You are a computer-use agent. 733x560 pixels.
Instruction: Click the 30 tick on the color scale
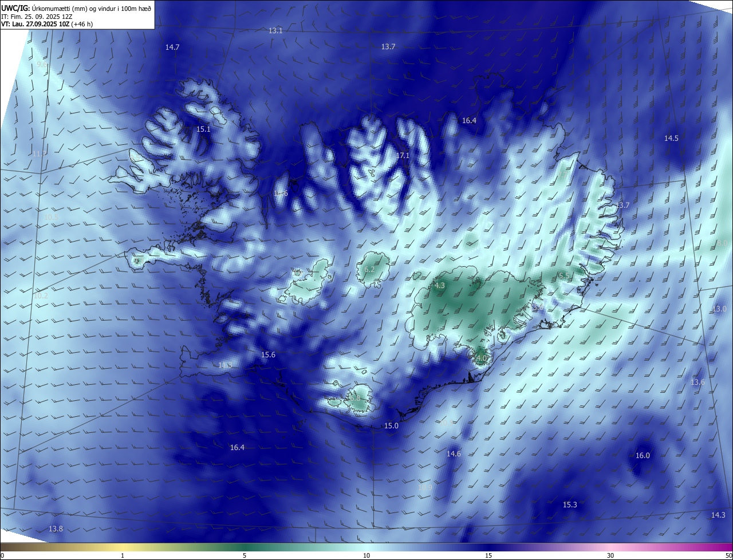(x=610, y=555)
